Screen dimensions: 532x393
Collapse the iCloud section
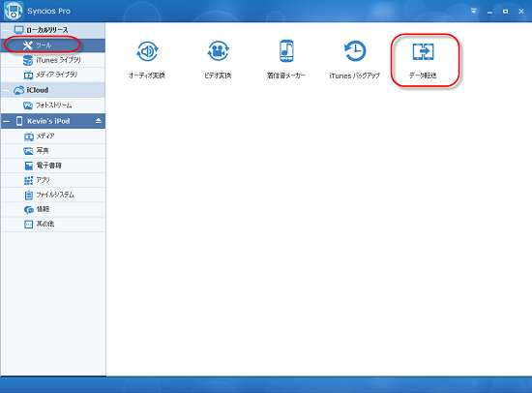point(7,90)
